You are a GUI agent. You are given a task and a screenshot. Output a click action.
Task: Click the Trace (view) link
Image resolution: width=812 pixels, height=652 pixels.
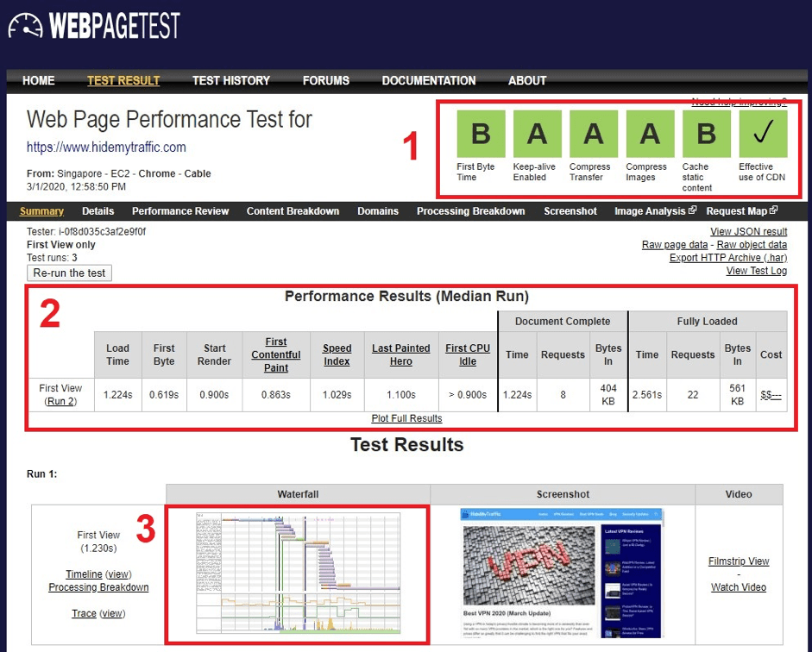coord(112,613)
